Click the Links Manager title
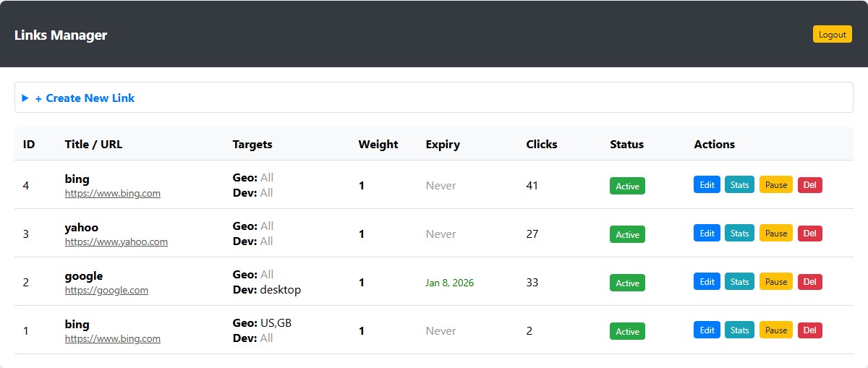The width and height of the screenshot is (868, 368). point(61,35)
